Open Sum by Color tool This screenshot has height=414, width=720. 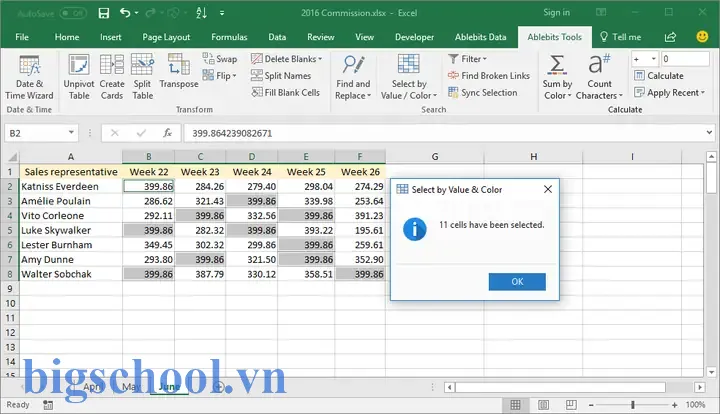[557, 77]
